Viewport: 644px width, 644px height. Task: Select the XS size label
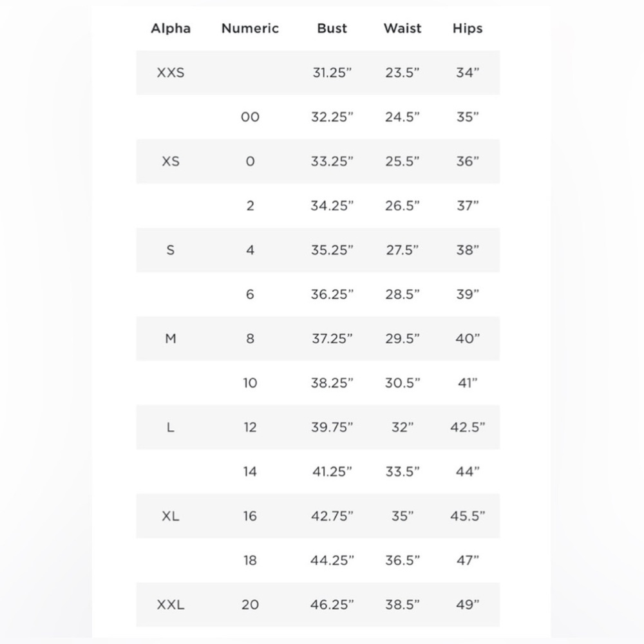pos(171,162)
